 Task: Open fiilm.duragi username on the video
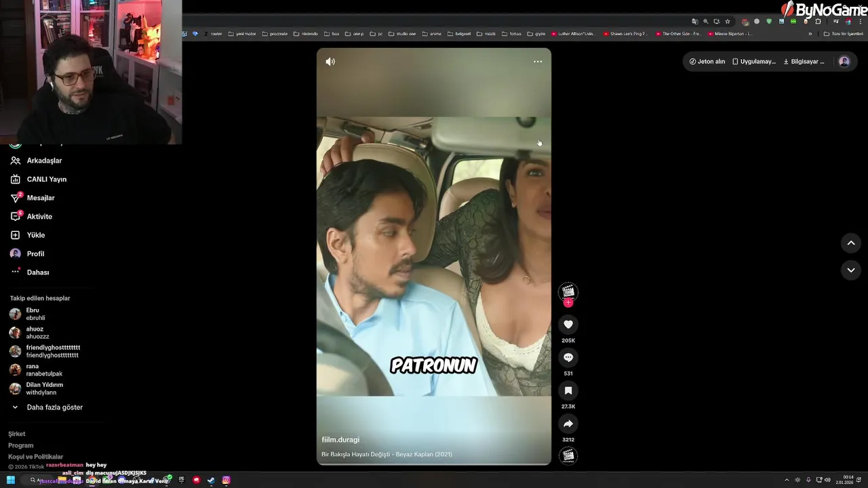click(x=340, y=440)
